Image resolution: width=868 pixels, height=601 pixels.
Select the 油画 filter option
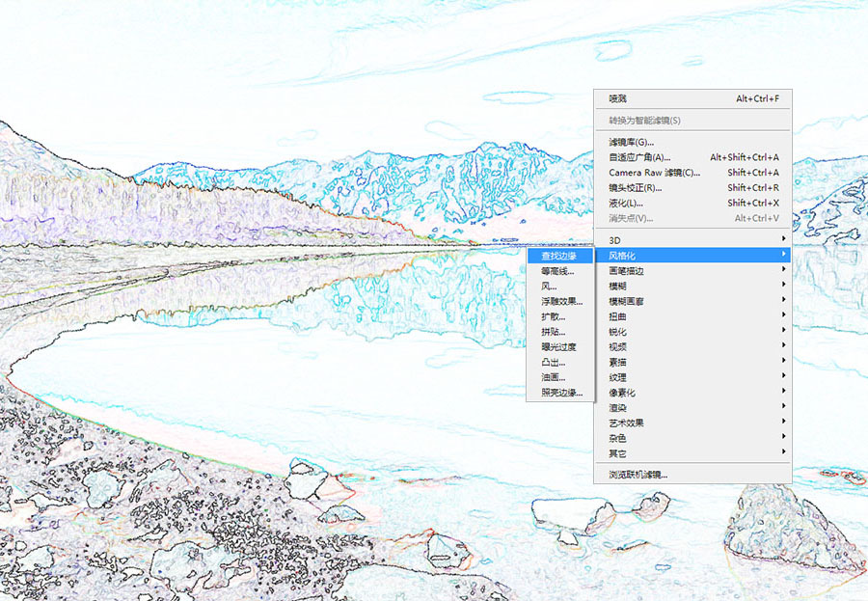559,378
